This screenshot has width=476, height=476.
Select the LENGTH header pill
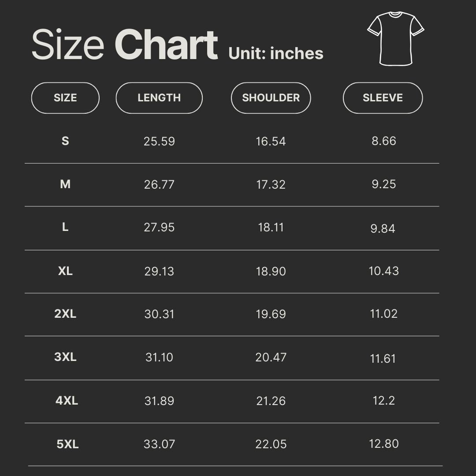[159, 98]
